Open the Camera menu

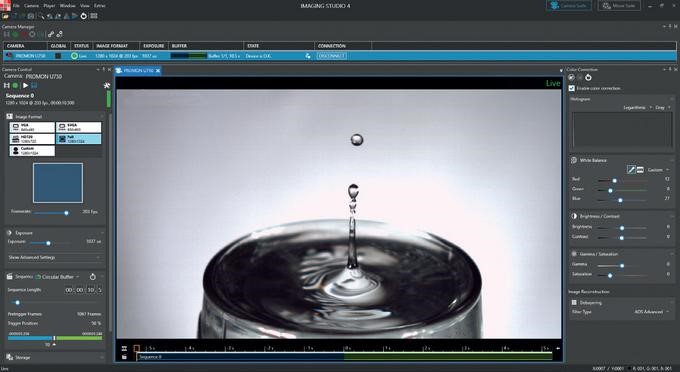point(31,6)
